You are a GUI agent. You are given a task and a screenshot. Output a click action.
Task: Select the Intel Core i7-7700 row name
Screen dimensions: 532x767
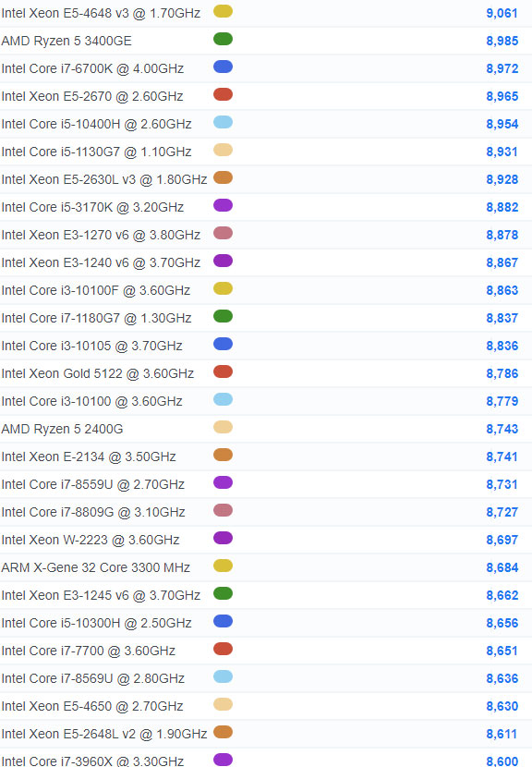(89, 651)
